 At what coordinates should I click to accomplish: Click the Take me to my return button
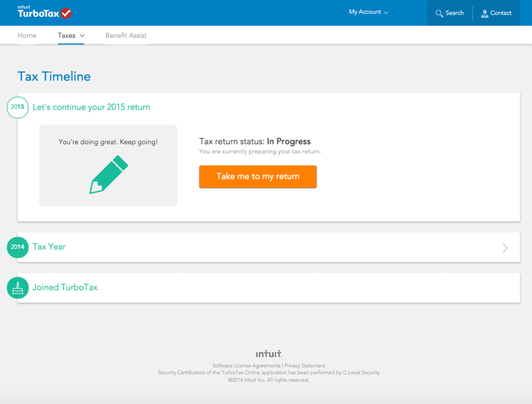tap(258, 177)
